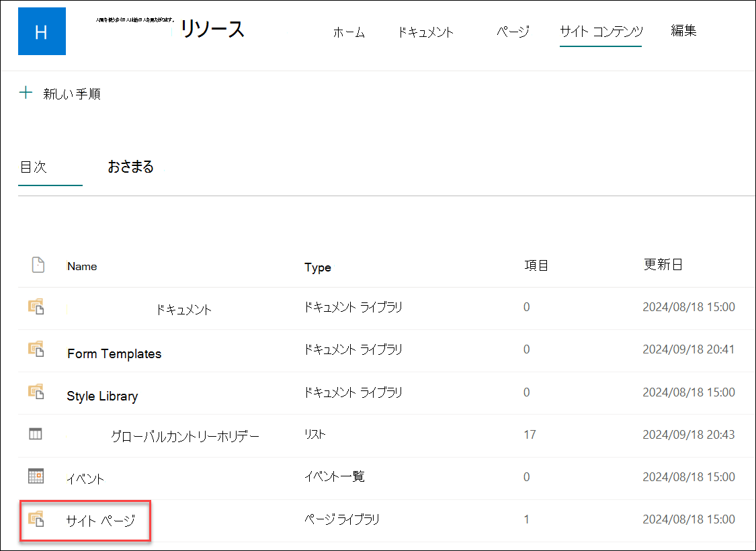Viewport: 756px width, 551px height.
Task: Click 編集 in the top navigation
Action: (x=683, y=30)
